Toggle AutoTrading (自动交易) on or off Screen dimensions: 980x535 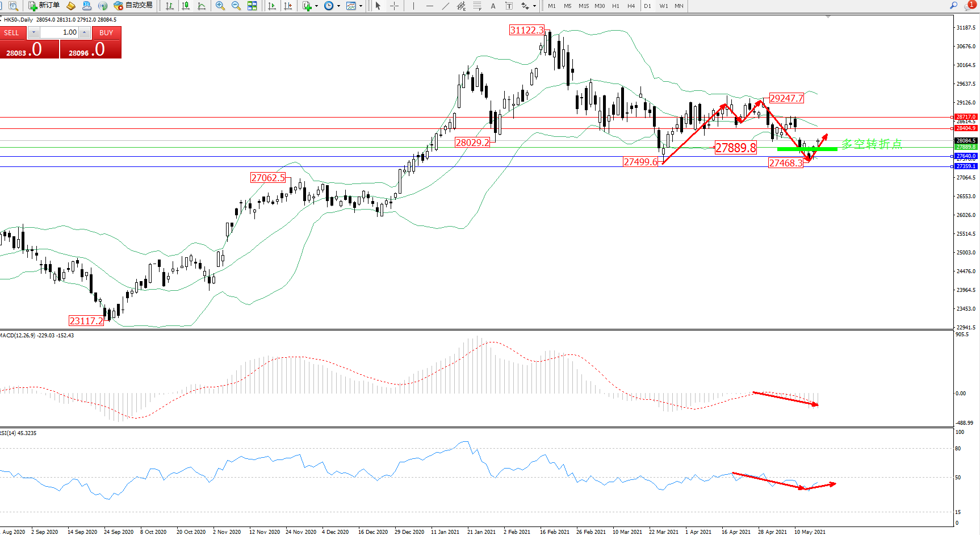(133, 6)
